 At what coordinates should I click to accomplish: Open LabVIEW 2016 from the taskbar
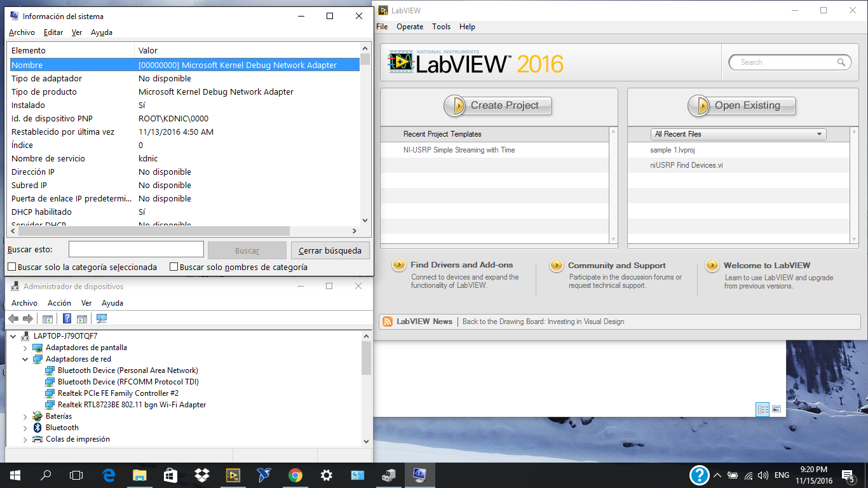click(233, 475)
